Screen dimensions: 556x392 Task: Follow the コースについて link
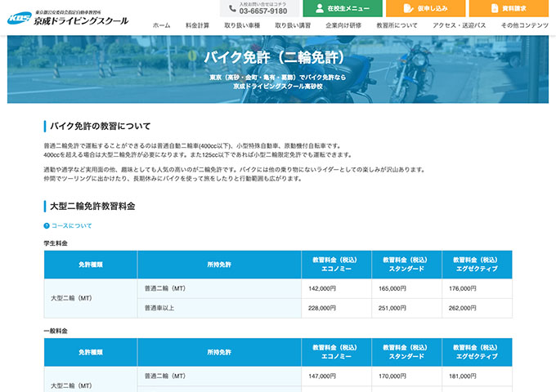pos(72,225)
